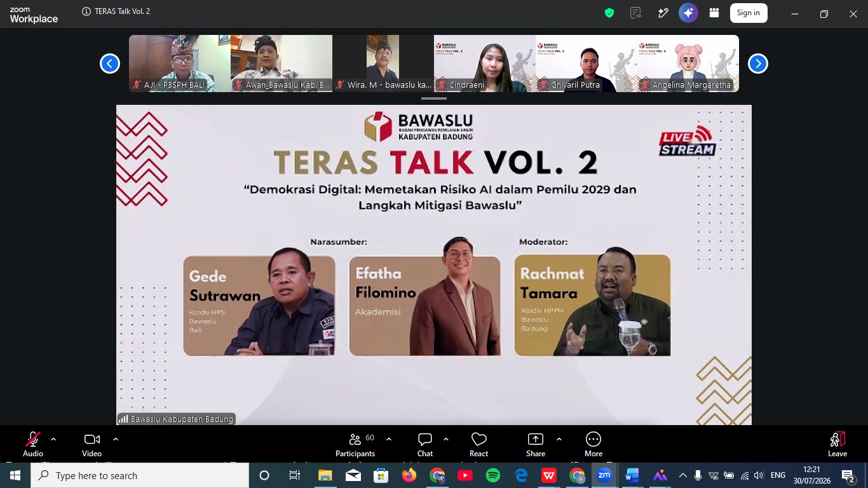Launch Firefox from taskbar
Image resolution: width=868 pixels, height=488 pixels.
click(x=409, y=475)
